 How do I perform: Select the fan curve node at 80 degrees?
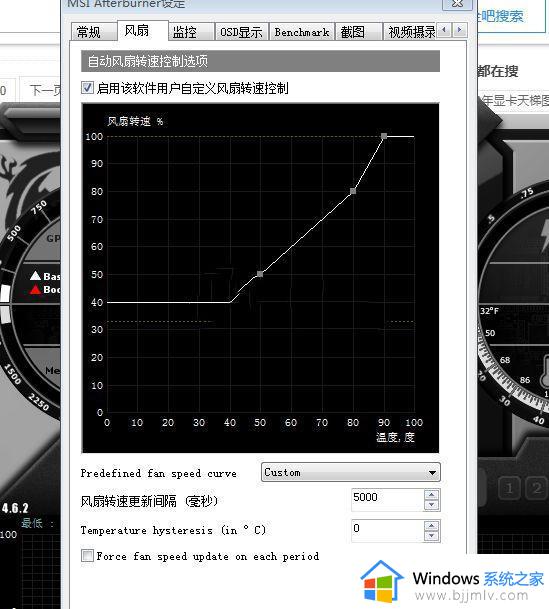point(353,191)
